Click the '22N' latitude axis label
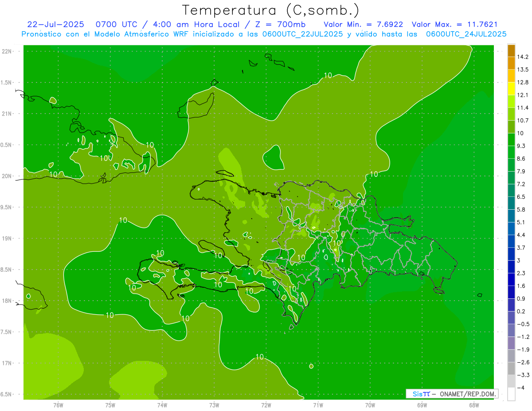 7,51
